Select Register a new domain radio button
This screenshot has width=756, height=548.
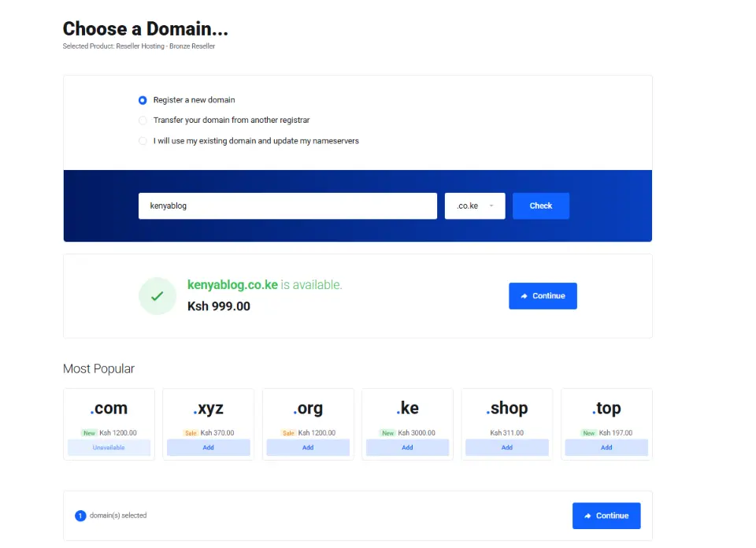click(143, 100)
